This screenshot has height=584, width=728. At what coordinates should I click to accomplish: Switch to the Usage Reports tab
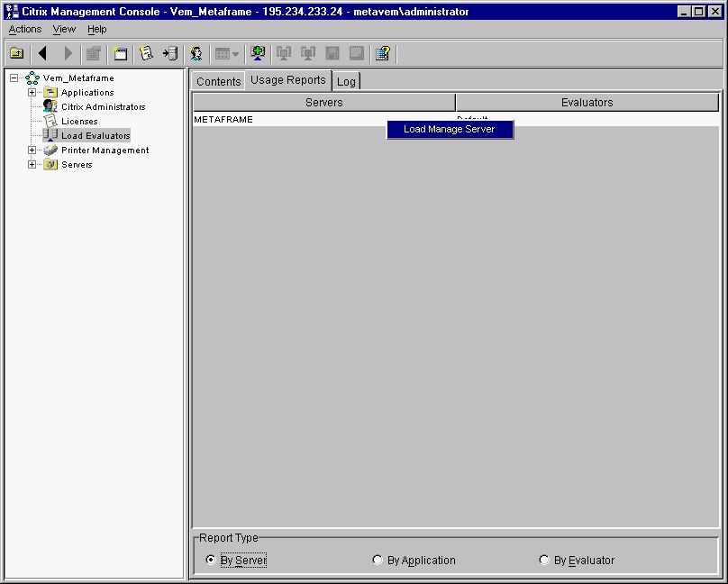pos(288,80)
